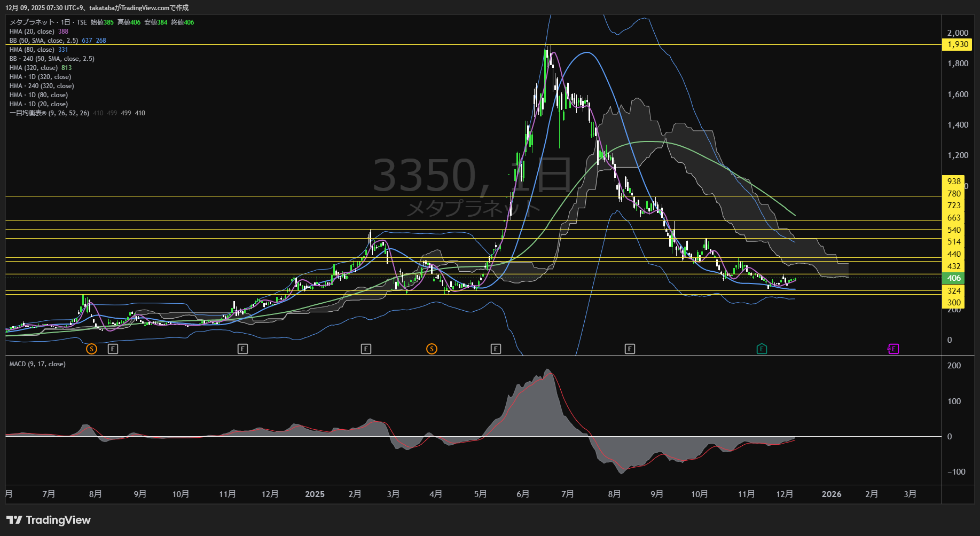Viewport: 980px width, 536px height.
Task: Click the TradingView logo
Action: (49, 520)
